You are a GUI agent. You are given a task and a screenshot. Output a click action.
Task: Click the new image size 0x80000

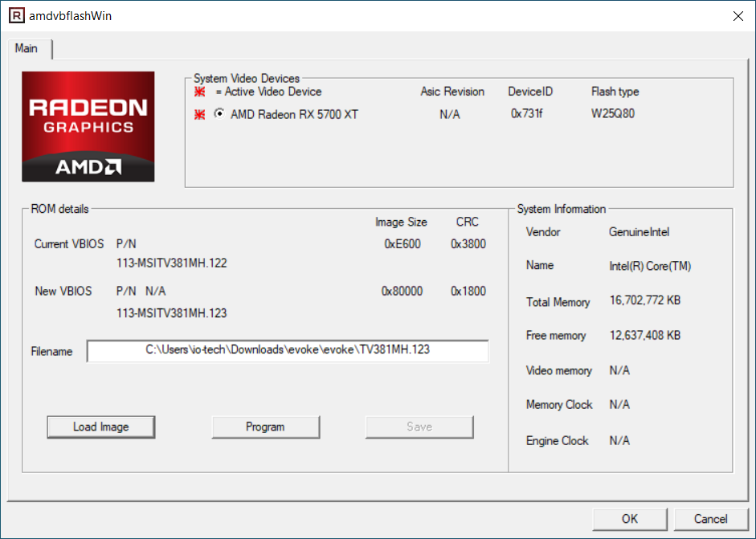[402, 292]
